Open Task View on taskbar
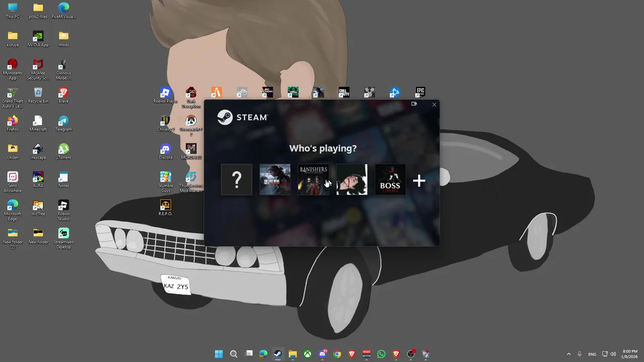 249,354
